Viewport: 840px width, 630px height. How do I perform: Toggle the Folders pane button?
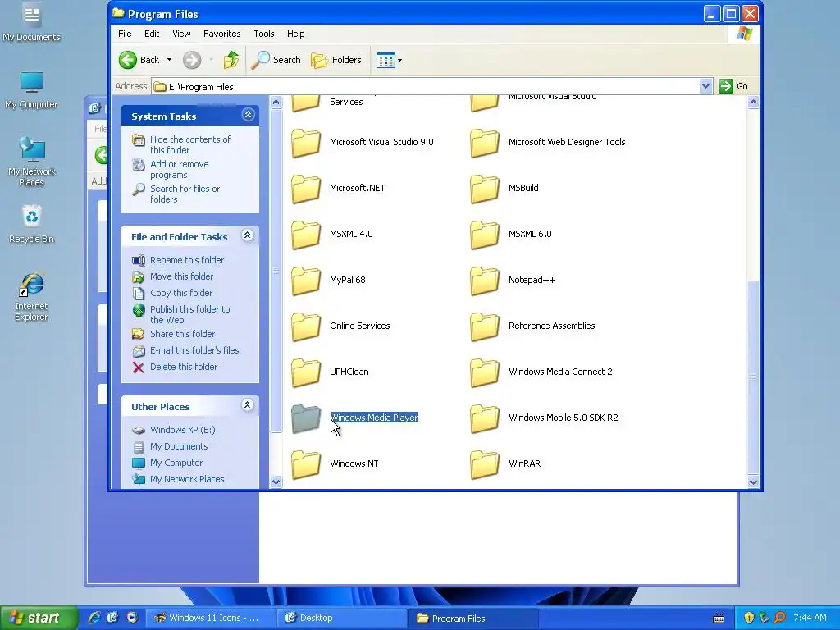(x=336, y=60)
